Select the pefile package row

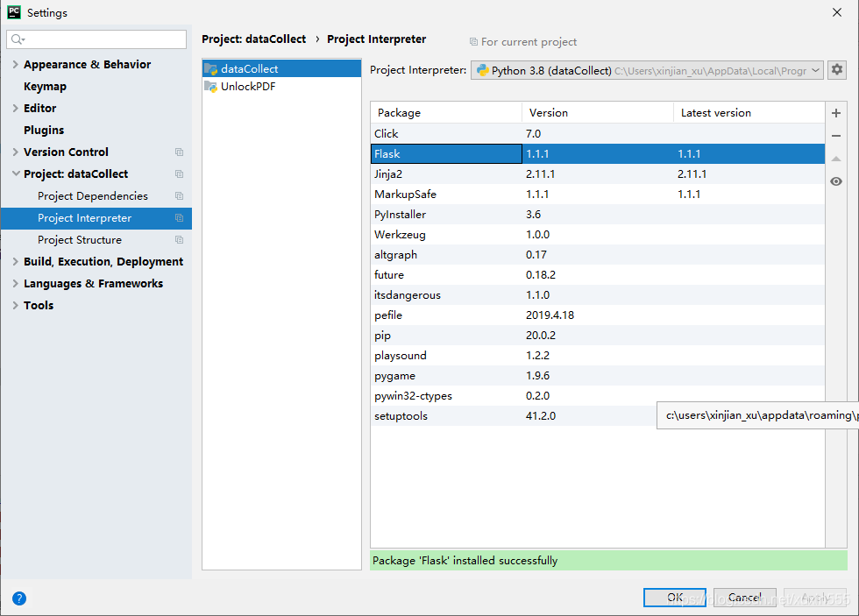pos(598,315)
